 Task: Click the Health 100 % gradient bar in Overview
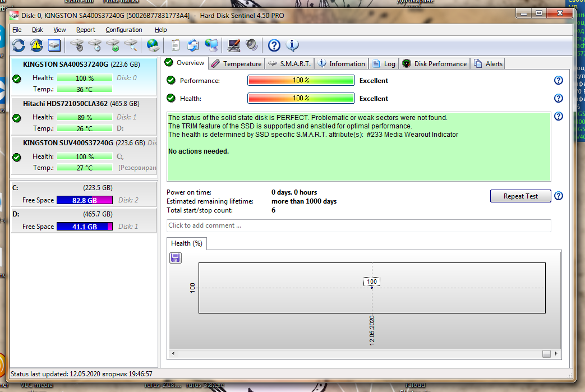click(x=301, y=98)
